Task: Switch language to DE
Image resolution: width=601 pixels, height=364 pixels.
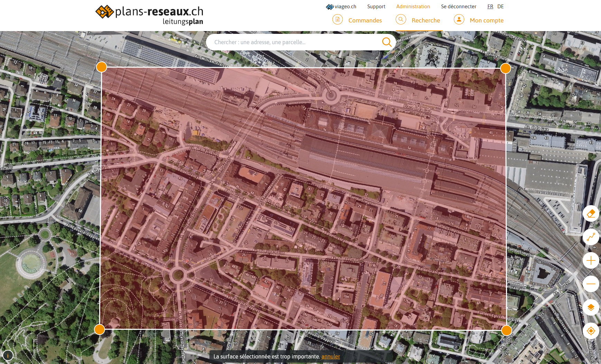Action: 500,7
